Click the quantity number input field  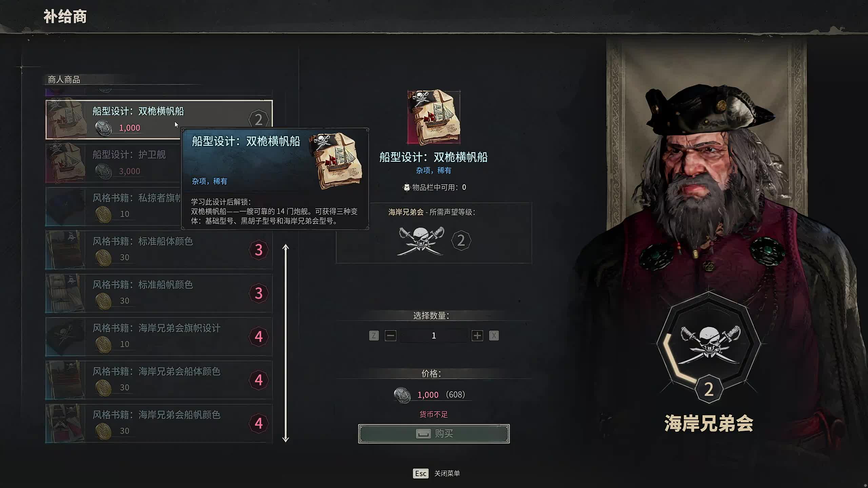pos(434,335)
